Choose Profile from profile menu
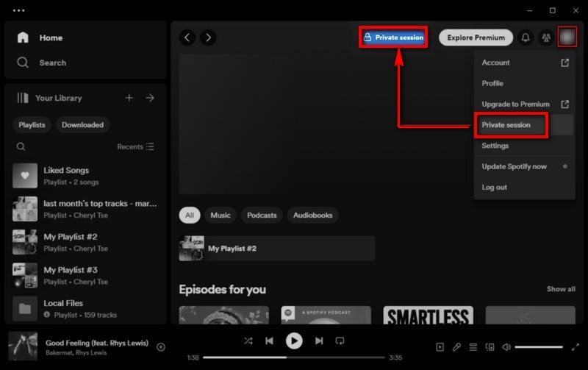588x370 pixels. coord(525,83)
